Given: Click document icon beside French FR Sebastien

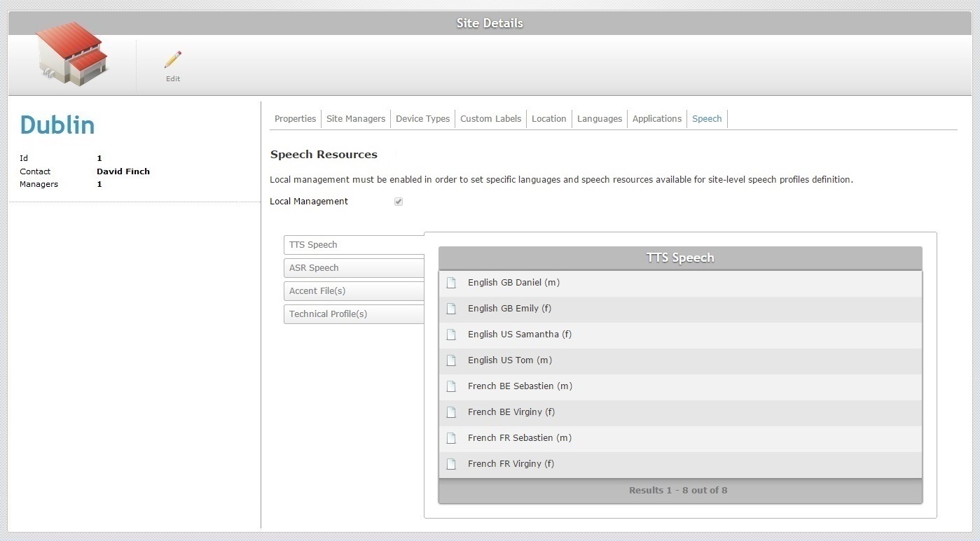Looking at the screenshot, I should (451, 438).
